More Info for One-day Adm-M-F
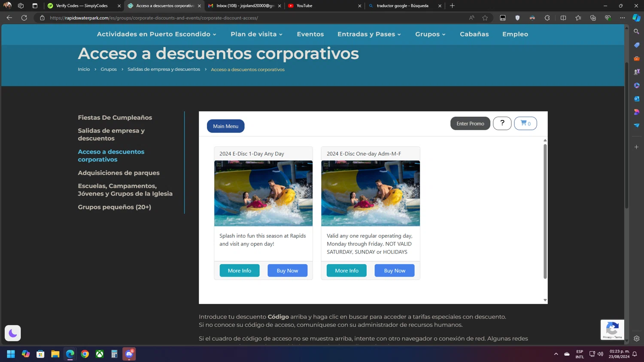 point(346,271)
